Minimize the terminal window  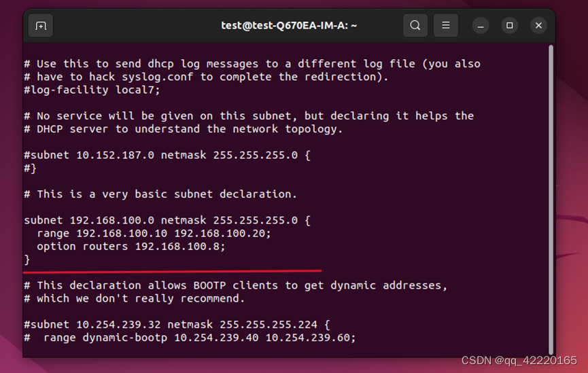coord(481,26)
